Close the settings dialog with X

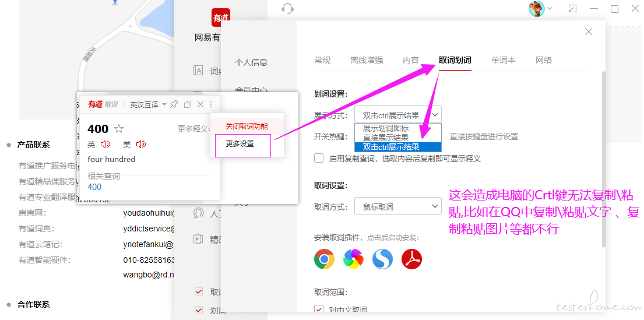coord(589,31)
